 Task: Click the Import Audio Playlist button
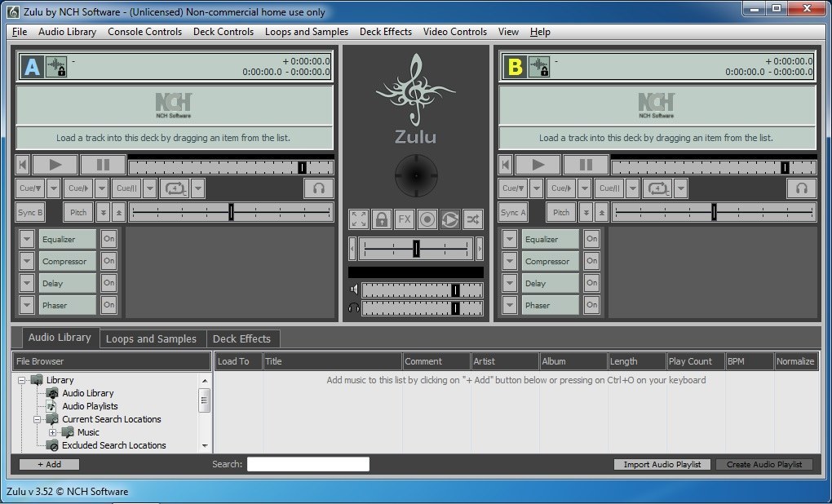(x=662, y=464)
